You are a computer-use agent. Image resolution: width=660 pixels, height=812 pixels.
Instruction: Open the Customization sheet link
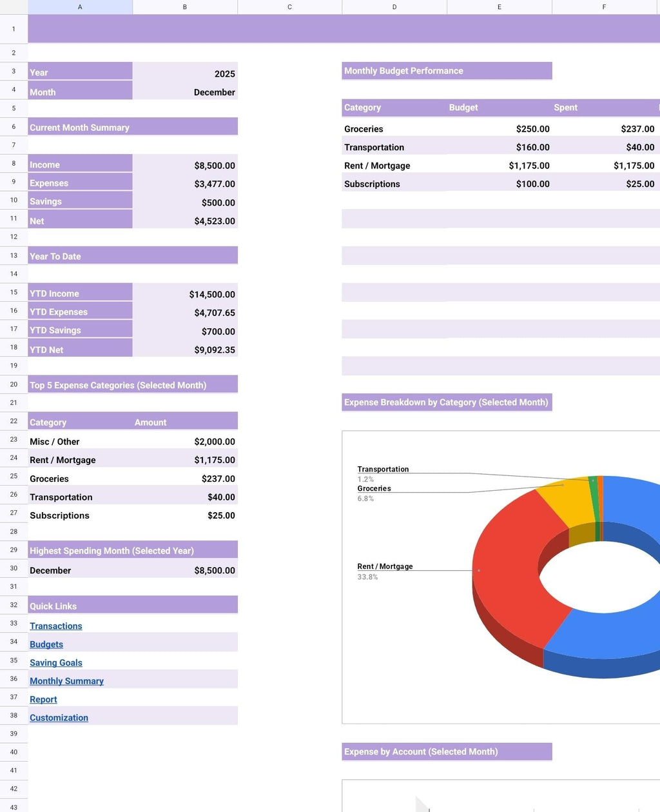[x=58, y=717]
